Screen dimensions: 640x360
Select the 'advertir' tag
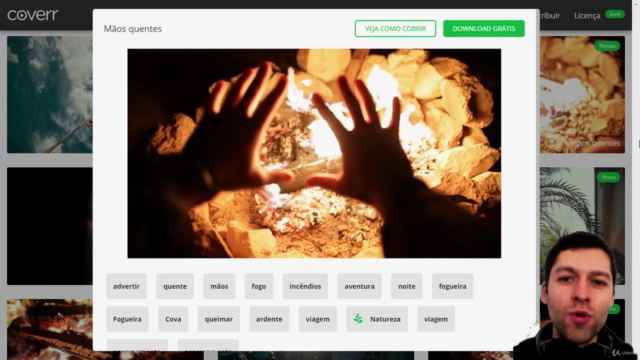click(x=126, y=286)
